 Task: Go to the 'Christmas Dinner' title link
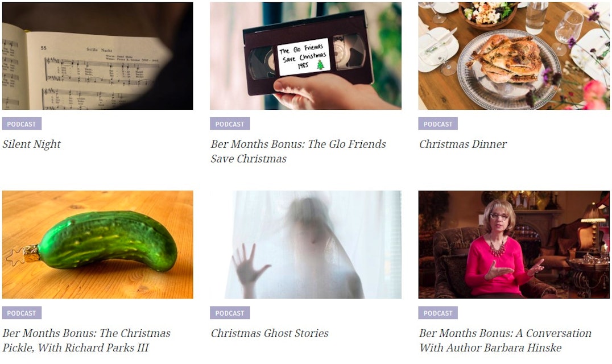click(x=463, y=144)
